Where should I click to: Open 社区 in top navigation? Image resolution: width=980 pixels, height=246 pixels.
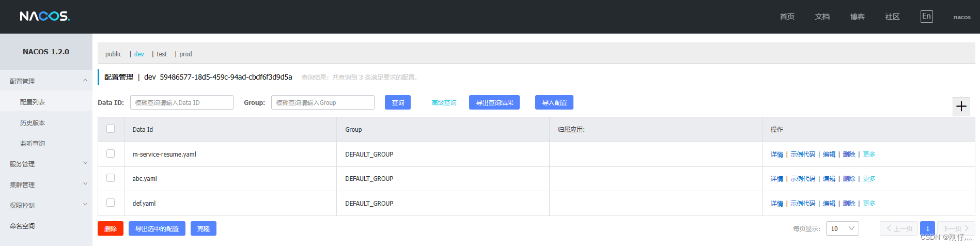893,17
